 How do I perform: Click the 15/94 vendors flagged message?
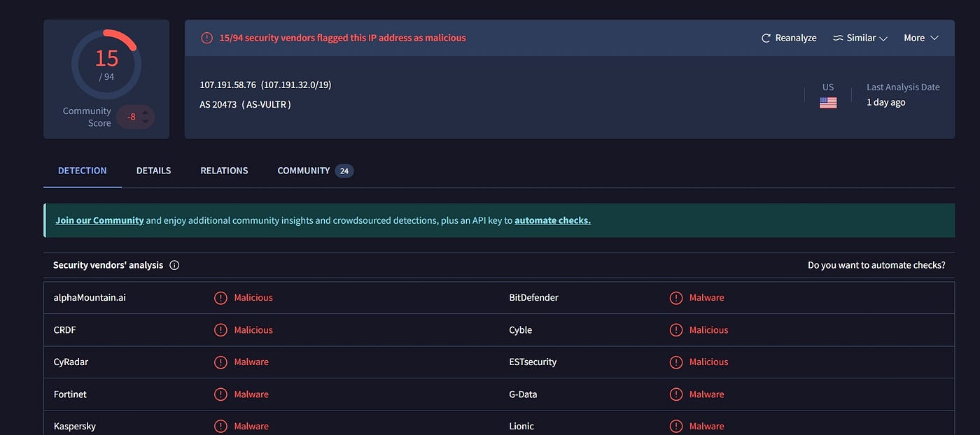pos(342,38)
